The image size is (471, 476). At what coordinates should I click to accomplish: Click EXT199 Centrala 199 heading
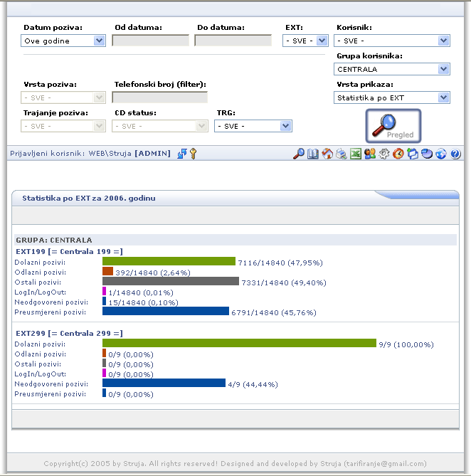click(69, 252)
